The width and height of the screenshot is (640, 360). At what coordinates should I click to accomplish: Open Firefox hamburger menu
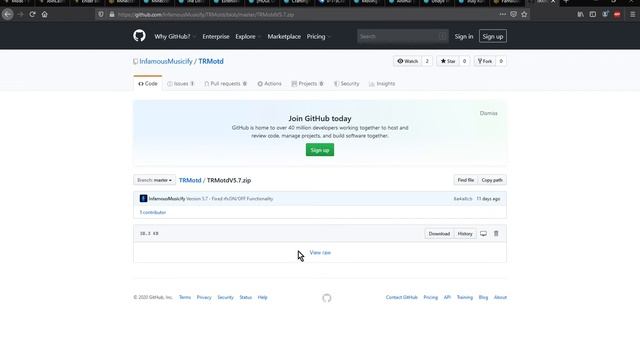[632, 14]
